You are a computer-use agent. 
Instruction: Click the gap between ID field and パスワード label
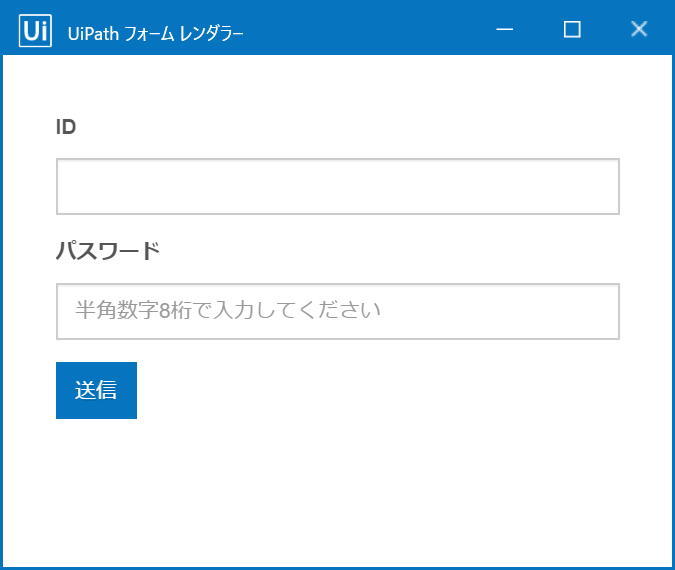point(338,226)
